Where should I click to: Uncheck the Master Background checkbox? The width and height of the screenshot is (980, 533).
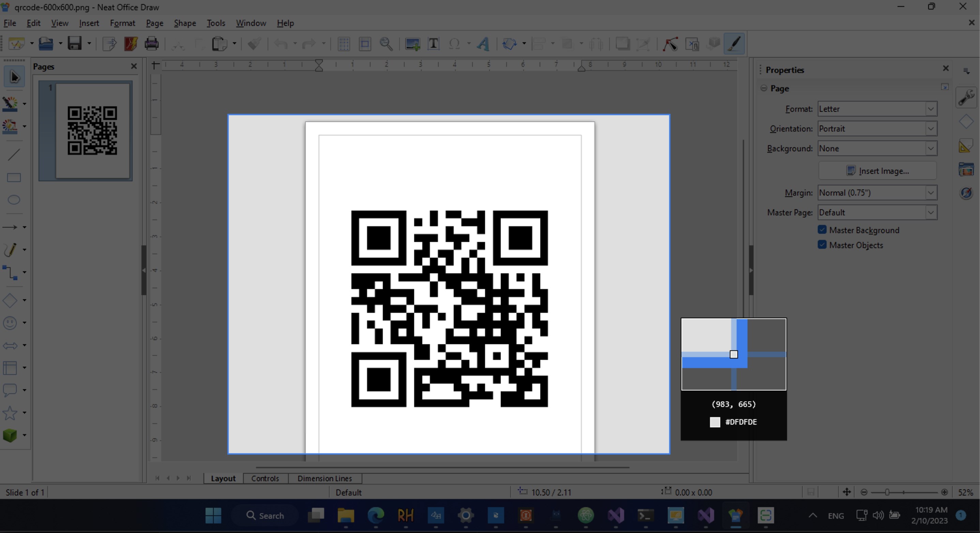pyautogui.click(x=822, y=230)
